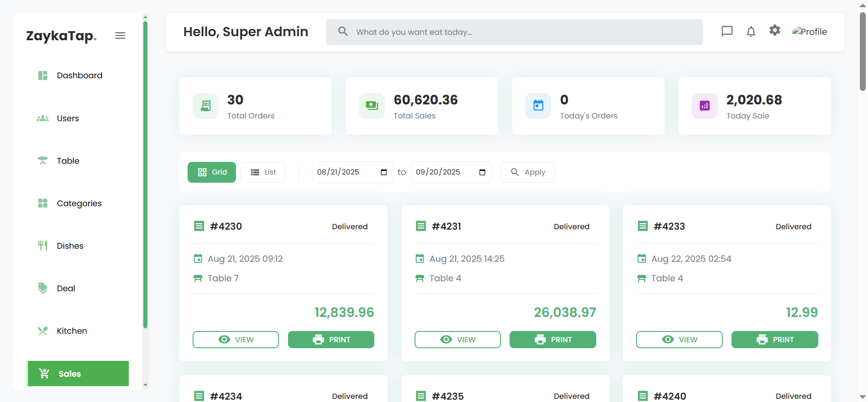This screenshot has height=402, width=868.
Task: Go to Kitchen in the sidebar
Action: point(71,331)
